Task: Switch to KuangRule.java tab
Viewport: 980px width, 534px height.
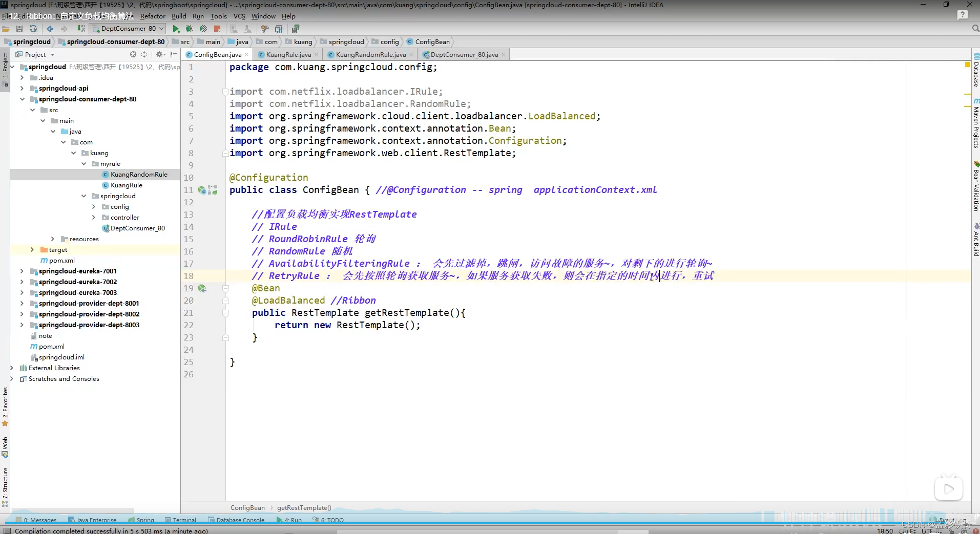Action: [288, 54]
